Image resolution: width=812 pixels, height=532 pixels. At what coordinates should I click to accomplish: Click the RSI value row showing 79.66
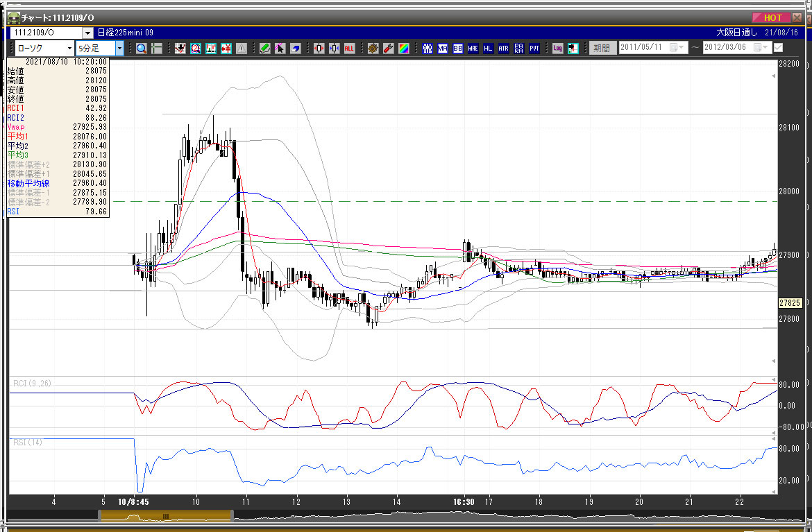coord(57,211)
